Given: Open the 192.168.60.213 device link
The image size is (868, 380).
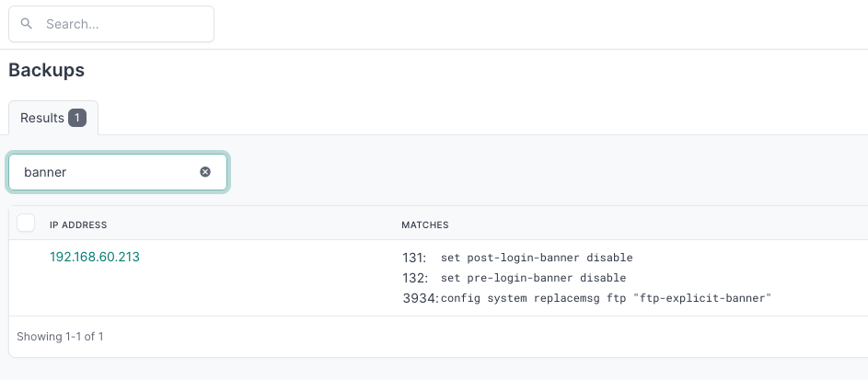Looking at the screenshot, I should [95, 257].
